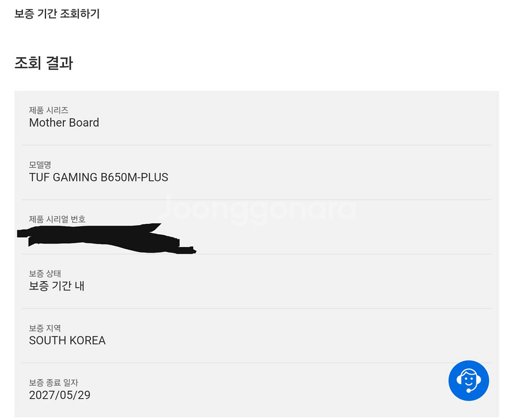Image resolution: width=513 pixels, height=420 pixels.
Task: Click the divider line below 보증 기간 내
Action: coord(256,308)
